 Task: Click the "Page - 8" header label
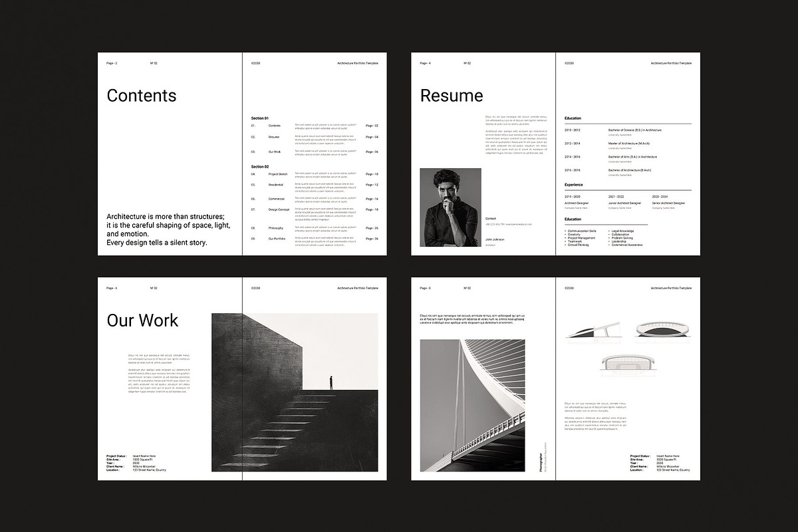[426, 288]
